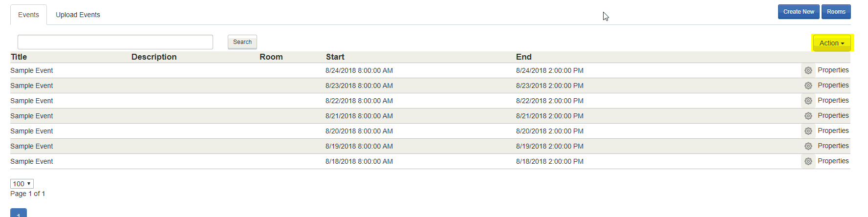
Task: Open Properties link for 8/18/2018 event
Action: [x=833, y=161]
